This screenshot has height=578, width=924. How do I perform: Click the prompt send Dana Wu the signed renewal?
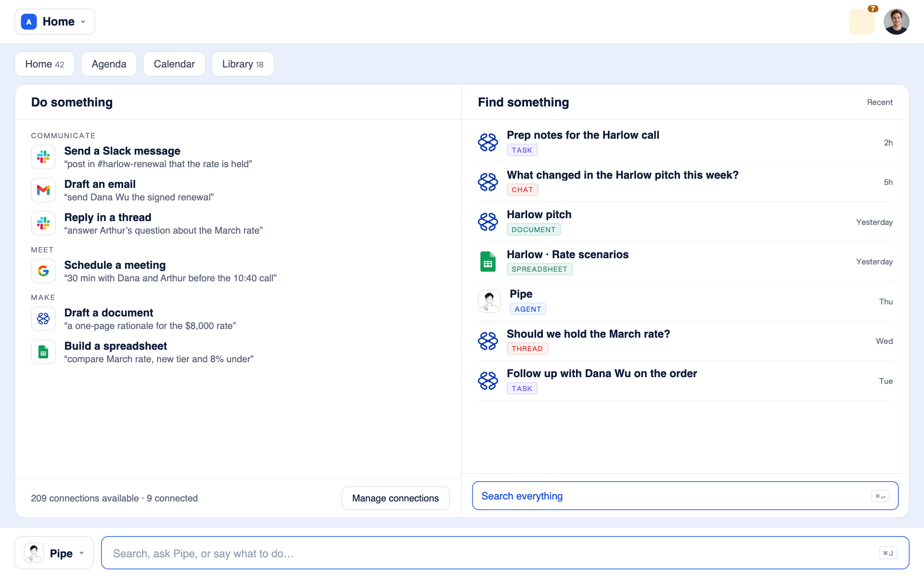tap(139, 197)
